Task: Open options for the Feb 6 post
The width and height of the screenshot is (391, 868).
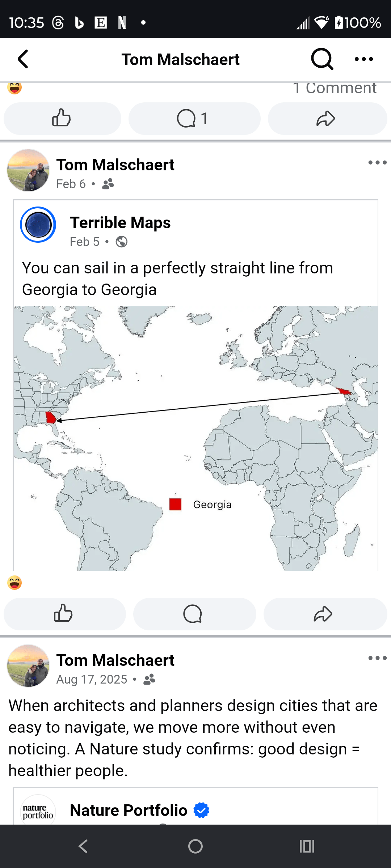Action: pyautogui.click(x=377, y=163)
